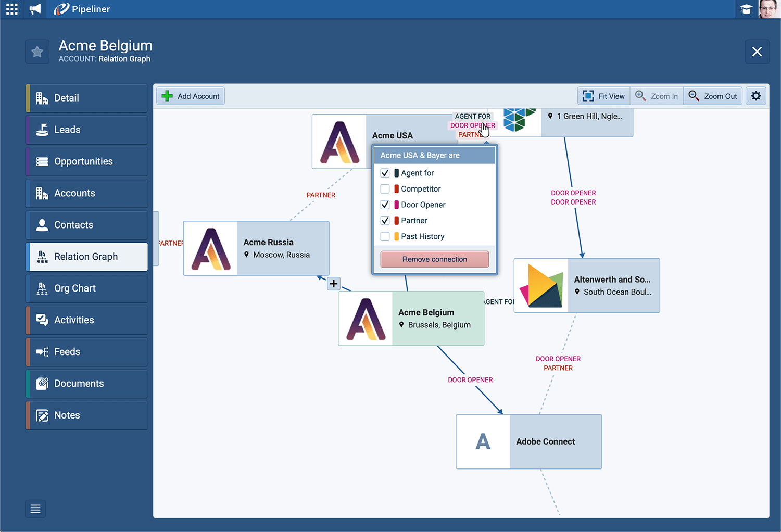Mark Acme Belgium as favorite with star
Image resolution: width=781 pixels, height=532 pixels.
pyautogui.click(x=37, y=52)
